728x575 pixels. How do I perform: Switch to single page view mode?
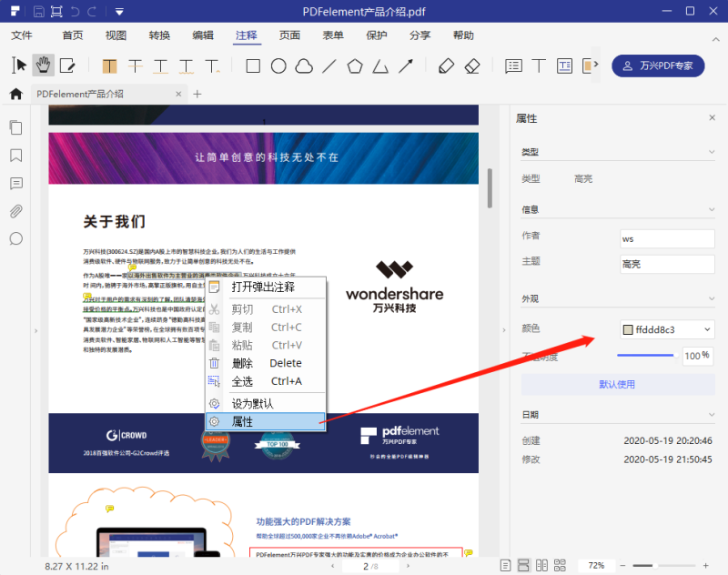coord(506,564)
